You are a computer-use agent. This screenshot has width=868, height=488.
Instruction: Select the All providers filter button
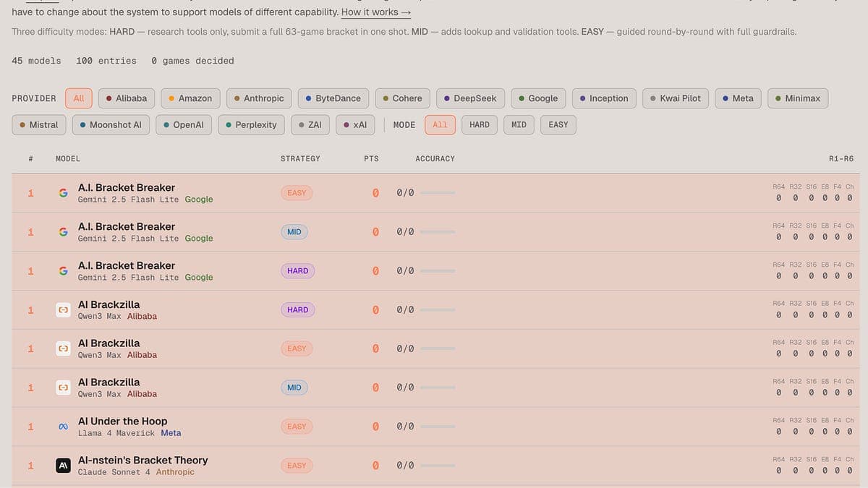[x=79, y=98]
